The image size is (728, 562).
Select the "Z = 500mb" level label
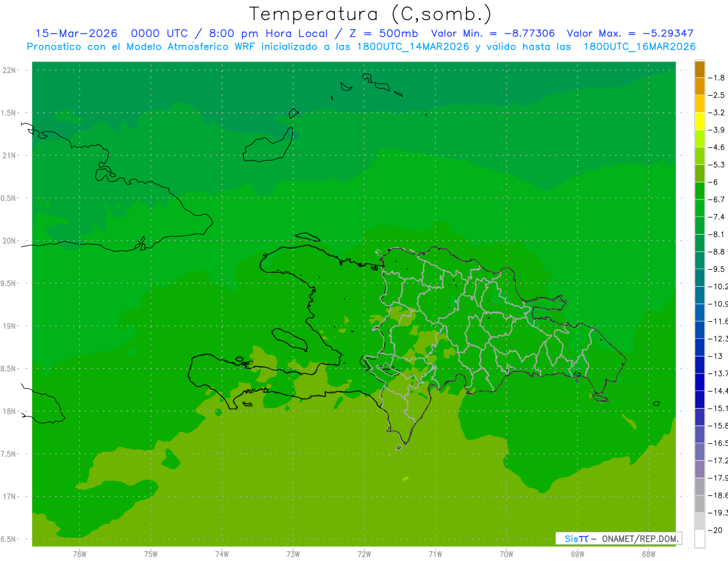click(x=383, y=33)
